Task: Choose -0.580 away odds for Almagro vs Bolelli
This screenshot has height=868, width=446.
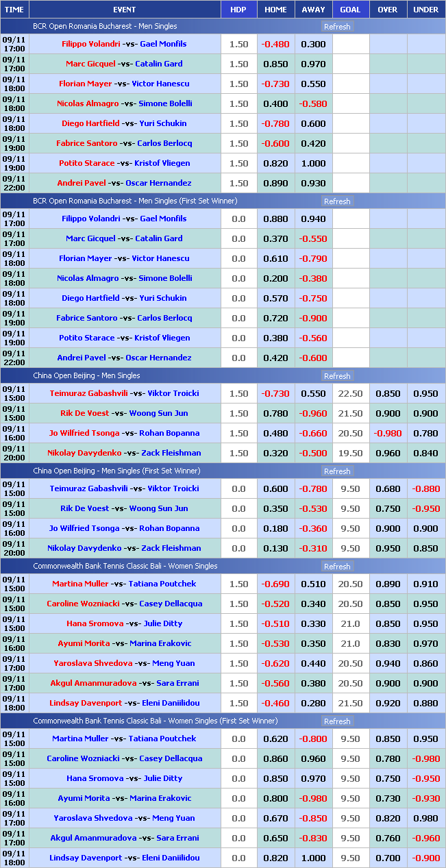Action: (x=313, y=103)
